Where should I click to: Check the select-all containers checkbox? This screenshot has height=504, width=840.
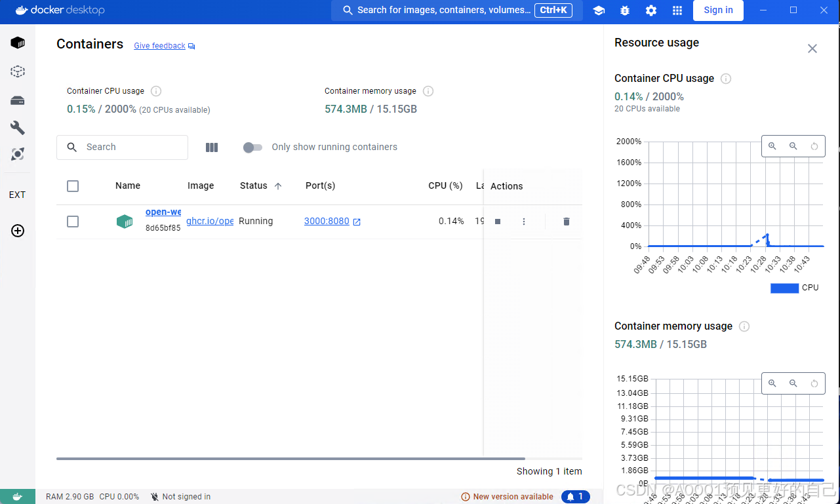[x=73, y=186]
